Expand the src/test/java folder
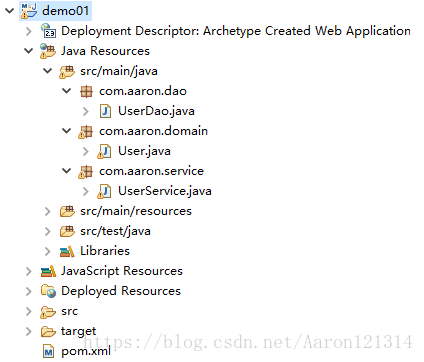This screenshot has height=362, width=424. click(x=48, y=231)
